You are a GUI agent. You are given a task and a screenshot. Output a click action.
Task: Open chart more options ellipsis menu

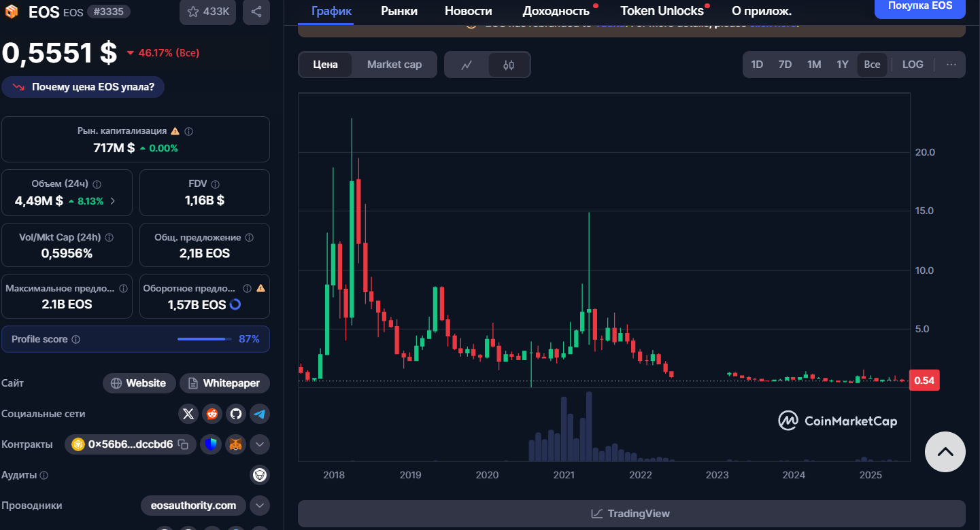coord(951,65)
